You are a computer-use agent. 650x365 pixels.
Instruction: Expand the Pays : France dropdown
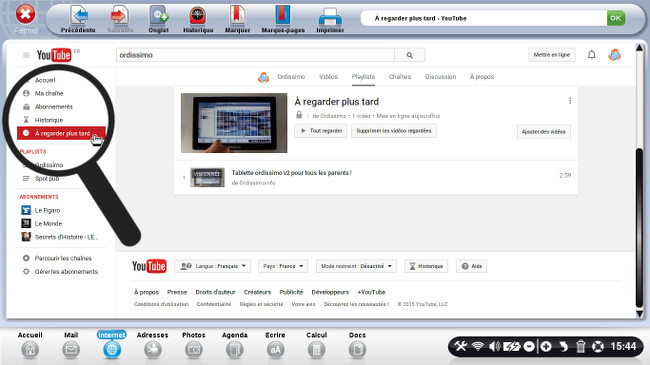[283, 266]
